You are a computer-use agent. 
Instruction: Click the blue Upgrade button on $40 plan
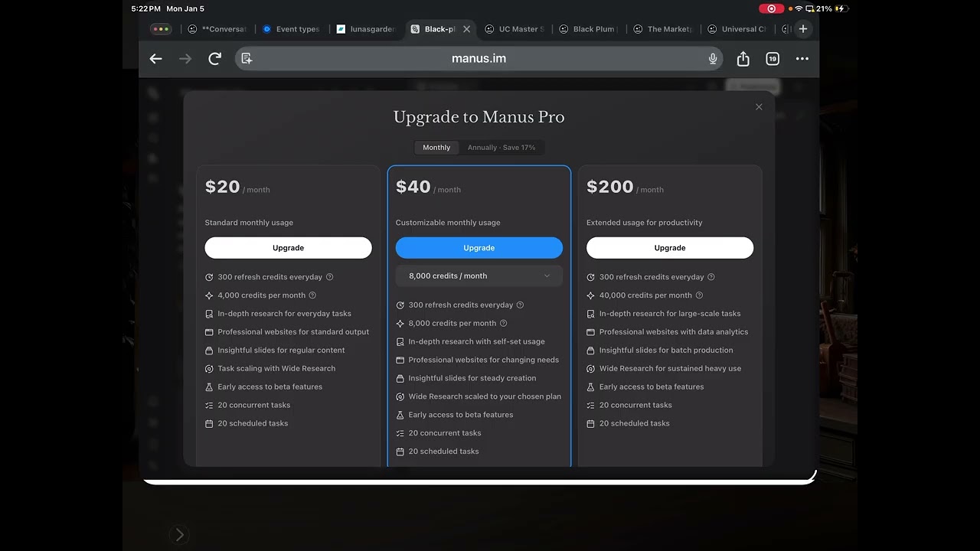point(479,248)
